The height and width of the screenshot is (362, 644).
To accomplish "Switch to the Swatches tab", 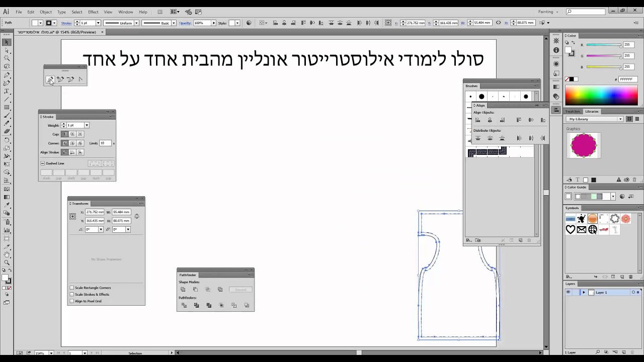I will coord(573,111).
